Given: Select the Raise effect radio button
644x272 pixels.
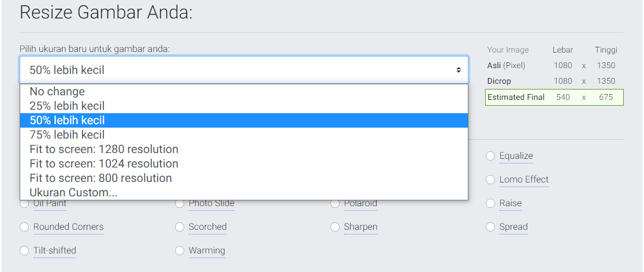Looking at the screenshot, I should tap(490, 203).
